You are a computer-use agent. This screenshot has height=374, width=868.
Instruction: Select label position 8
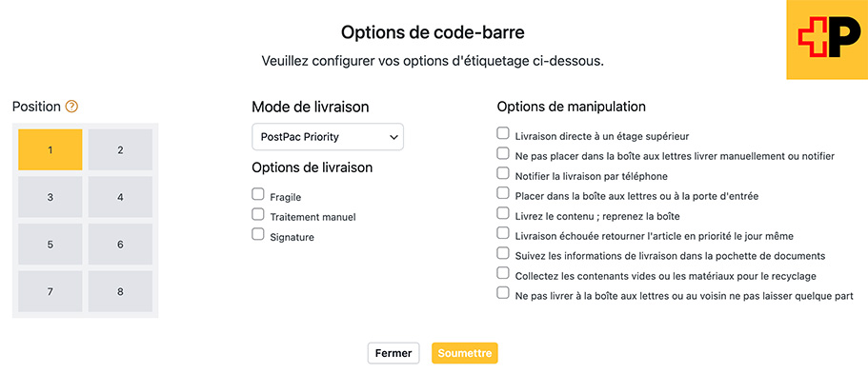click(120, 291)
